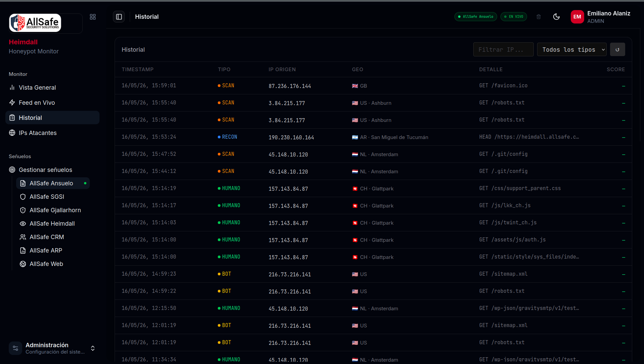The width and height of the screenshot is (644, 364).
Task: Click the lightning icon of Feed en Vivo
Action: [x=12, y=103]
